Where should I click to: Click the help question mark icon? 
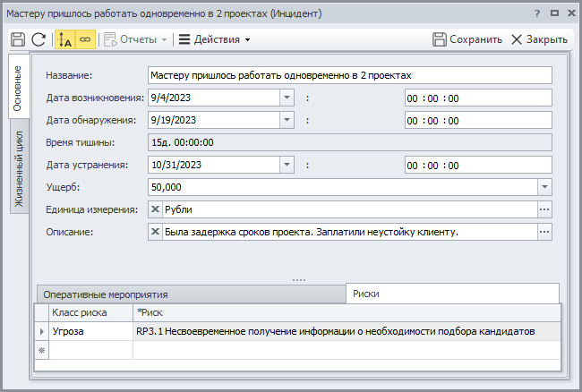point(536,14)
